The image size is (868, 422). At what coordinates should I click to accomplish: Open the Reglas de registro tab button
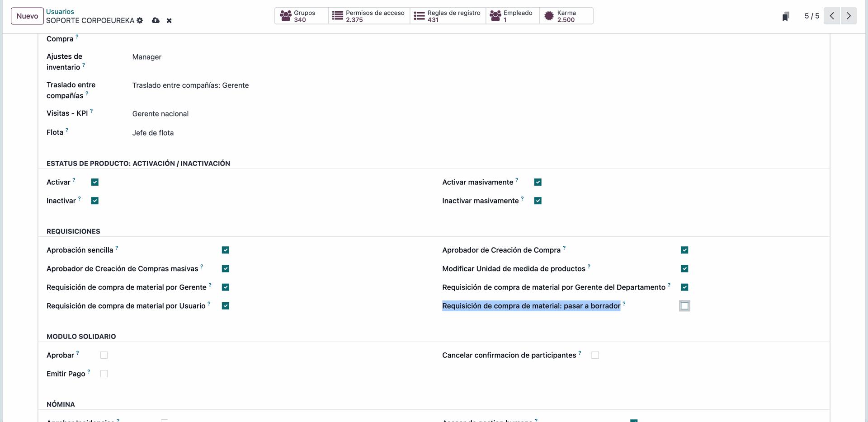448,16
